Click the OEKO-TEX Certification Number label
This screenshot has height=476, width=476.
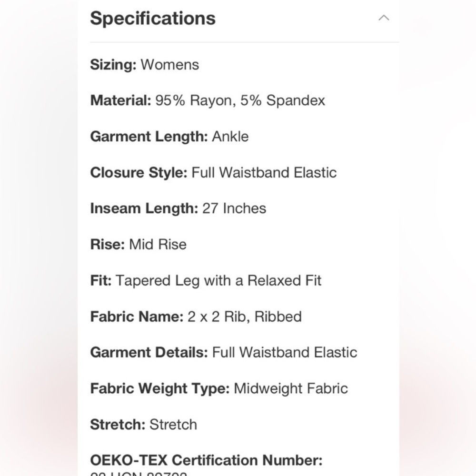(207, 460)
